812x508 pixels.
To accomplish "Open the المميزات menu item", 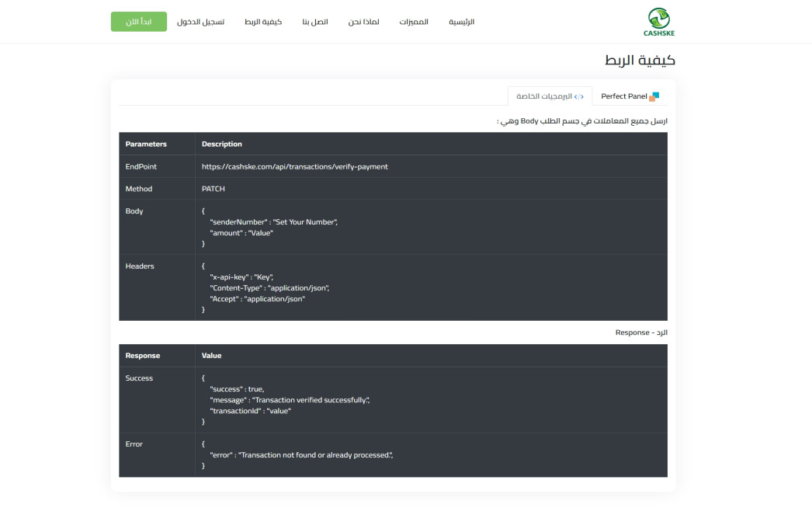I will [x=414, y=22].
